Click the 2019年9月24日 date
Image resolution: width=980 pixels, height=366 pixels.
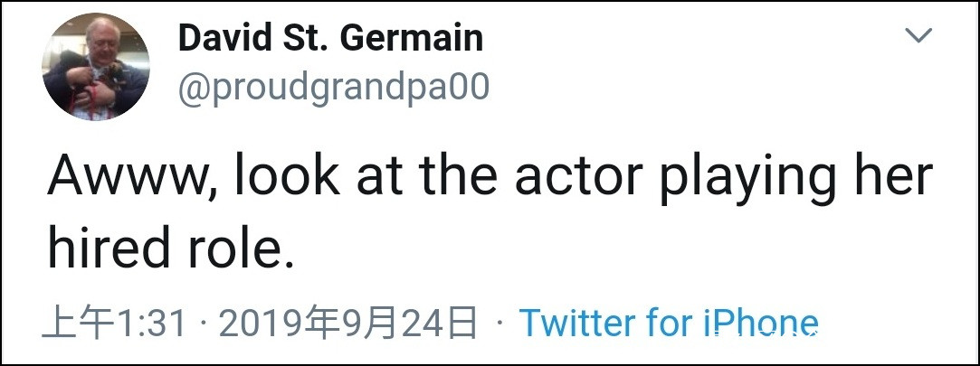click(x=348, y=323)
